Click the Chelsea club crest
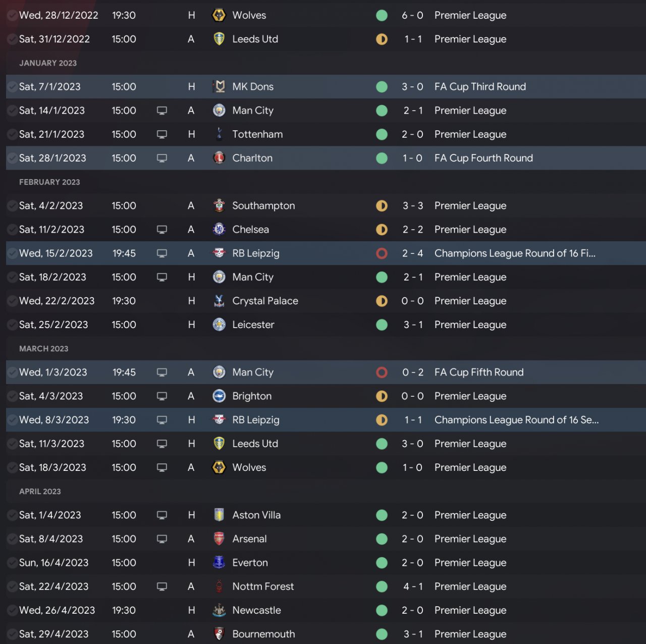 219,230
